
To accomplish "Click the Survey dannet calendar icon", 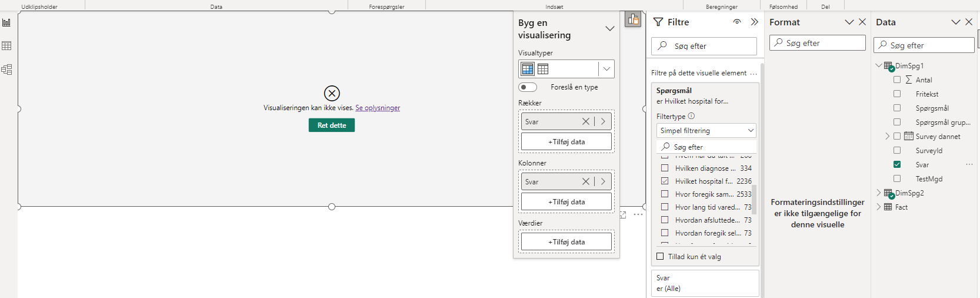I will coord(909,136).
